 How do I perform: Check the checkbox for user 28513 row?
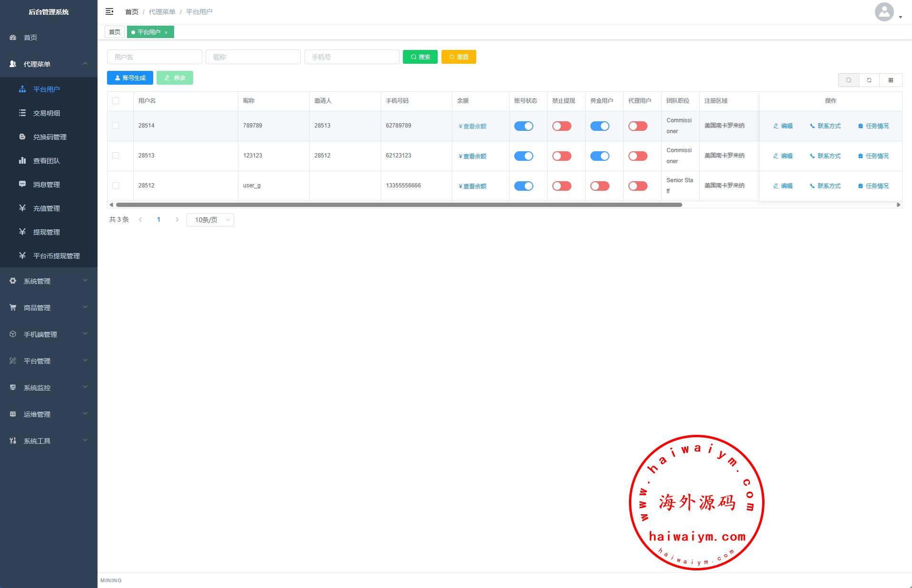click(116, 156)
